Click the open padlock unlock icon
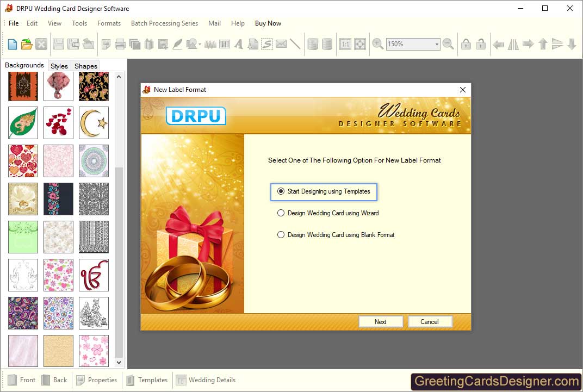Screen dimensions: 583x392 click(481, 44)
